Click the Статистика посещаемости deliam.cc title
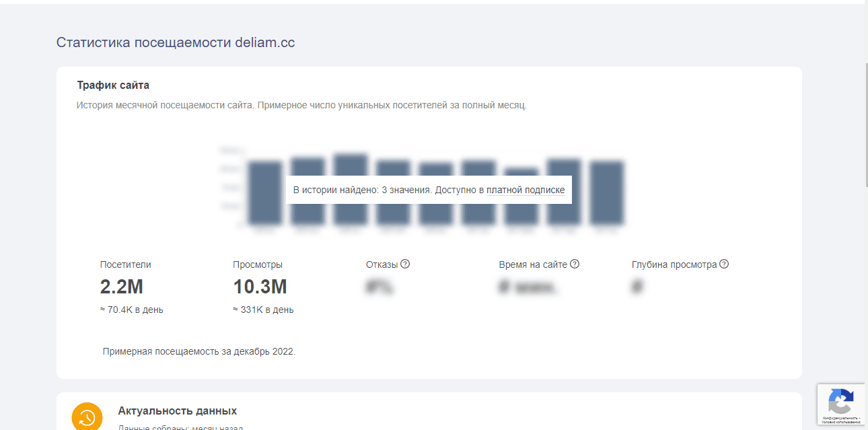 coord(176,42)
